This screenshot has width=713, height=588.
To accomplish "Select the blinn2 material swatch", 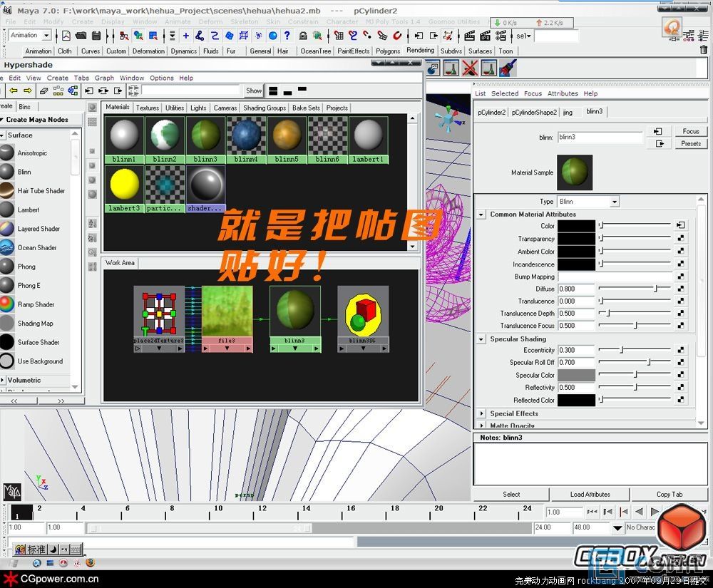I will (165, 140).
